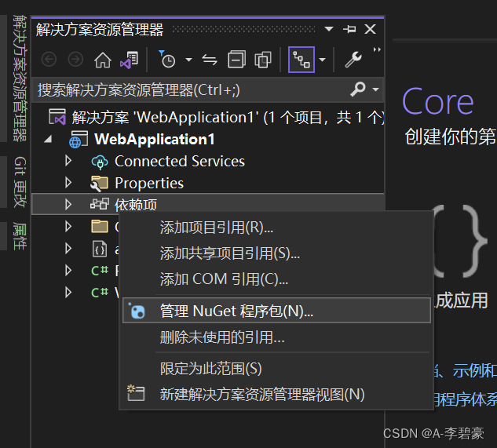The width and height of the screenshot is (497, 448).
Task: Choose 限定为此范围(S) menu item
Action: coord(276,369)
